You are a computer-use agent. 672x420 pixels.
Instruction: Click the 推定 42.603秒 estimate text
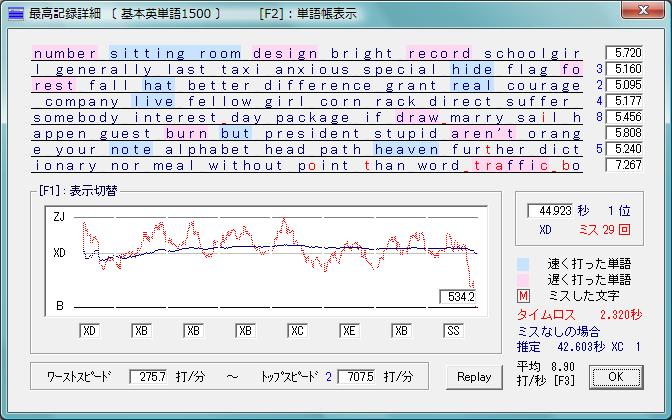(x=579, y=346)
